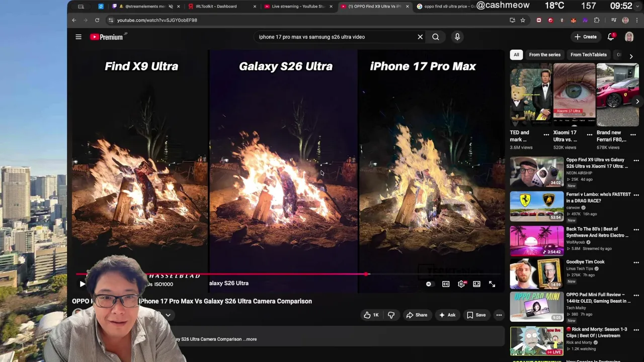This screenshot has height=362, width=644.
Task: Go back with the browser back arrow
Action: coord(74,20)
